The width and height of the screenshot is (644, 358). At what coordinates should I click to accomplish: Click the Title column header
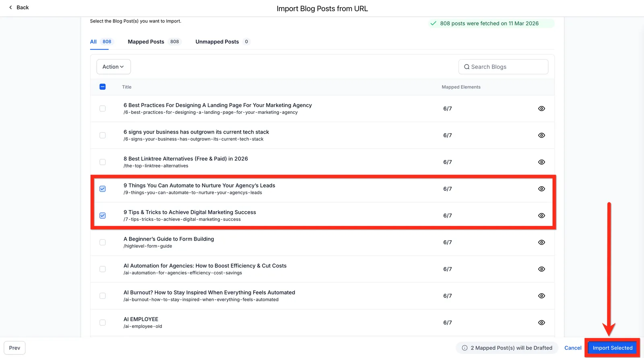127,87
